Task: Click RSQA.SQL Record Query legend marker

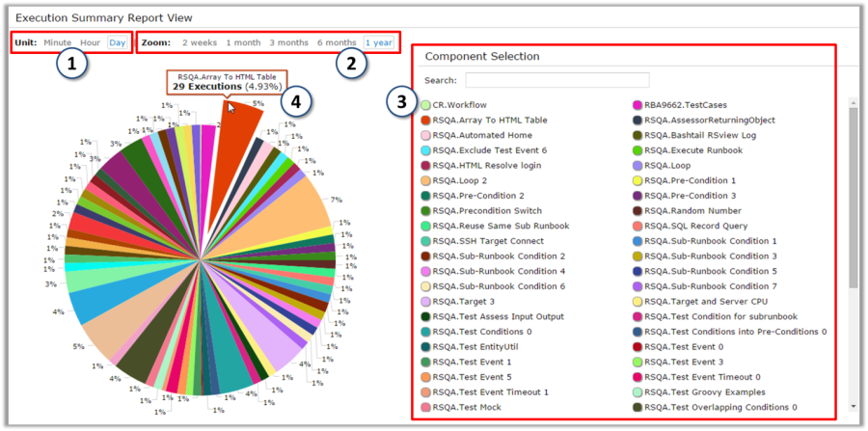Action: click(x=637, y=226)
